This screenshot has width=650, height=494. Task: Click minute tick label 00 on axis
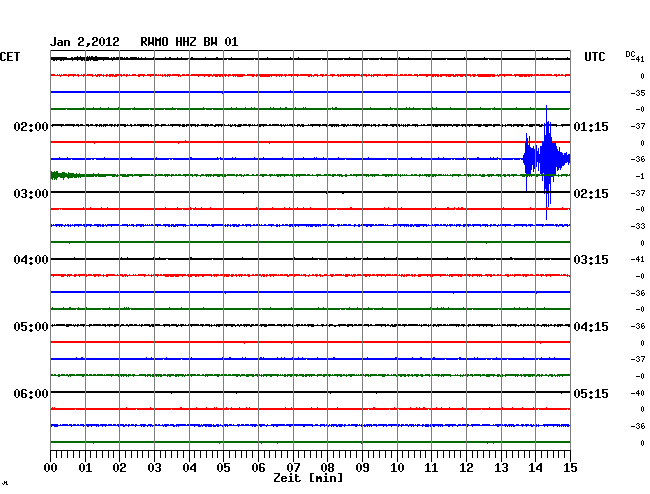[x=51, y=467]
